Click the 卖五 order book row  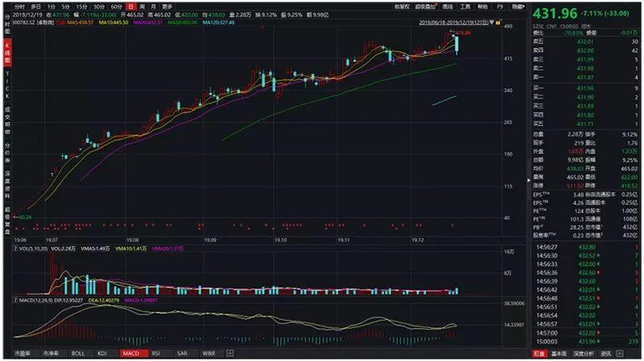click(586, 42)
